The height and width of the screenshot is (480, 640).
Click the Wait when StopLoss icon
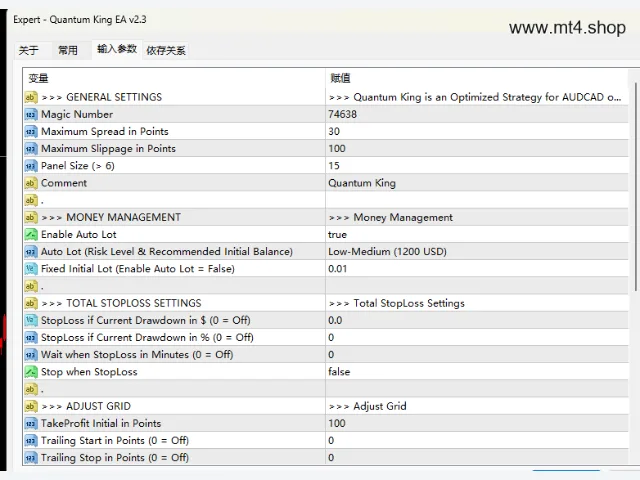tap(31, 354)
